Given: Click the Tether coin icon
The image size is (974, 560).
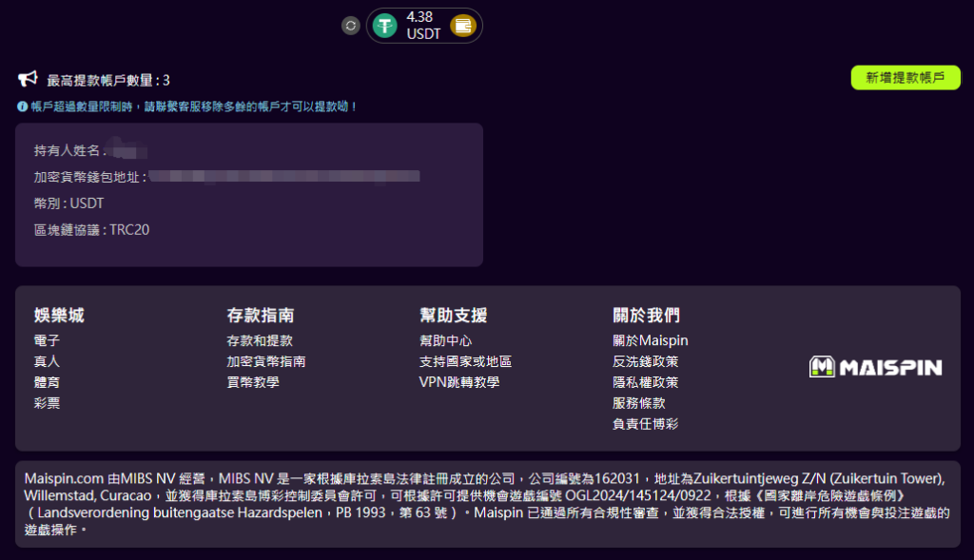Looking at the screenshot, I should point(383,26).
